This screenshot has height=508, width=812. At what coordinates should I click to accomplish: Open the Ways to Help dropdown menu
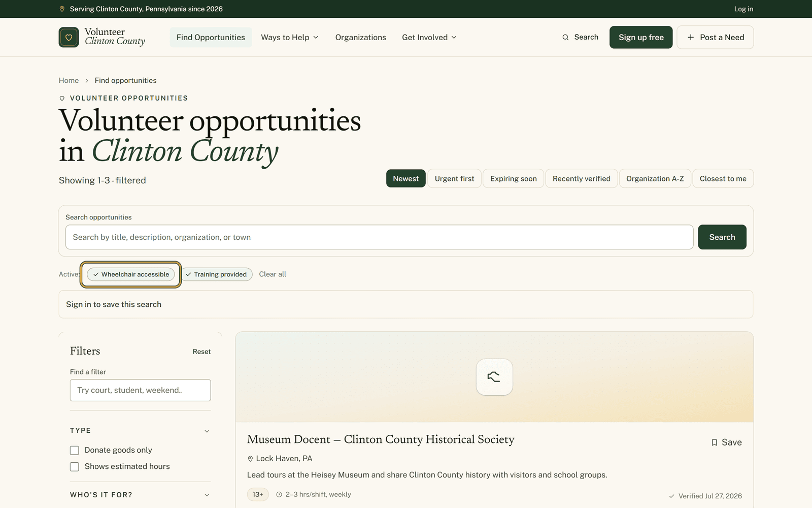(290, 38)
